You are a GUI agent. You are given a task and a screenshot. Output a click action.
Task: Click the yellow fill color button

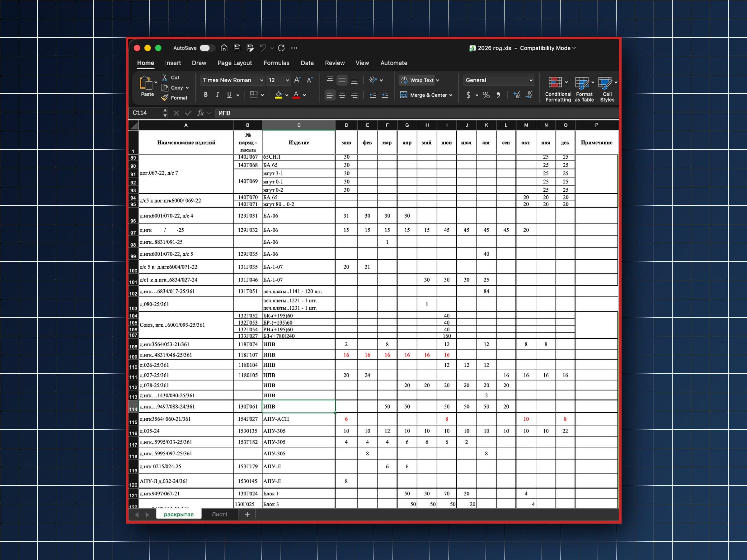[278, 95]
